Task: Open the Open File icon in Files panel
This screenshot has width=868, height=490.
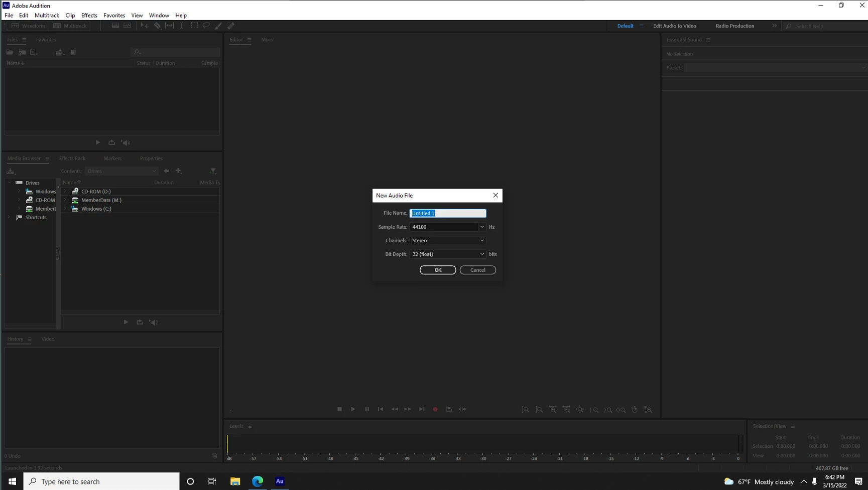Action: tap(10, 52)
